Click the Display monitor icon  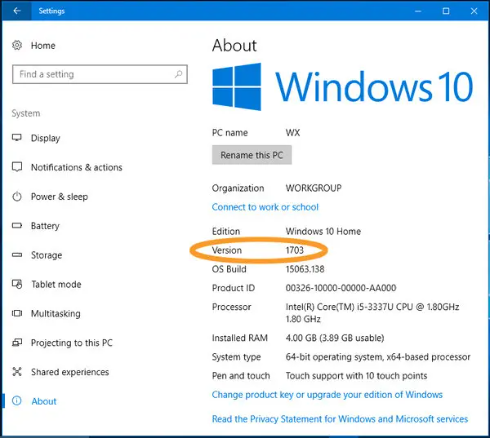pyautogui.click(x=17, y=138)
